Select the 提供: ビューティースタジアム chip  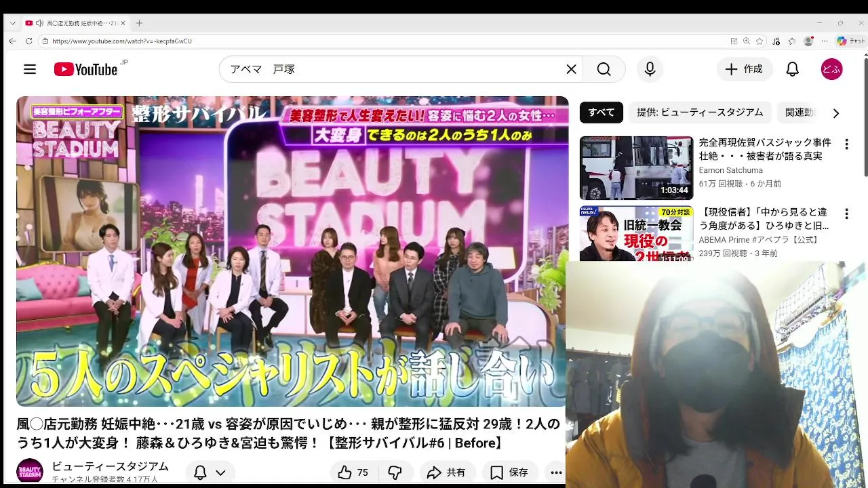click(700, 113)
